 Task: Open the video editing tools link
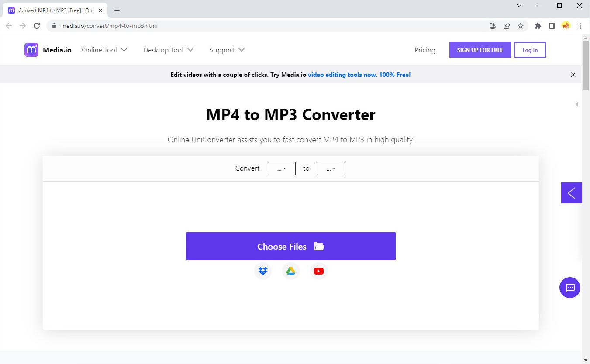tap(359, 75)
